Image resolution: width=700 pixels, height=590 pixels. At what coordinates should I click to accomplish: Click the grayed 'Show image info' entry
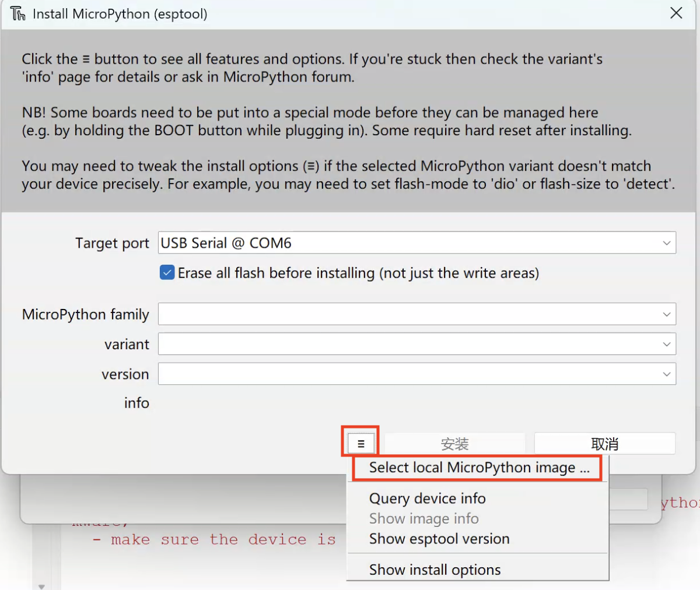(423, 518)
